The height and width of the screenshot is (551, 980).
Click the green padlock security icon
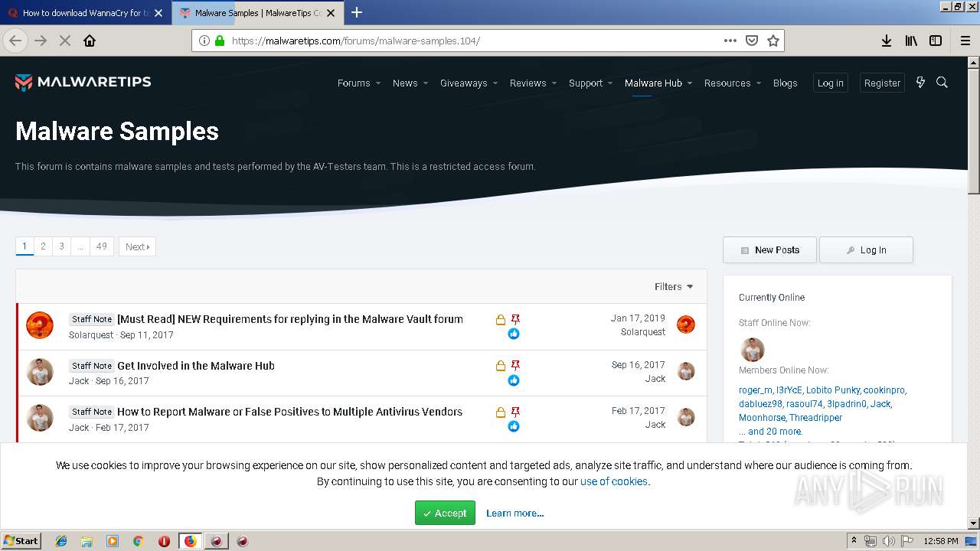pyautogui.click(x=220, y=41)
